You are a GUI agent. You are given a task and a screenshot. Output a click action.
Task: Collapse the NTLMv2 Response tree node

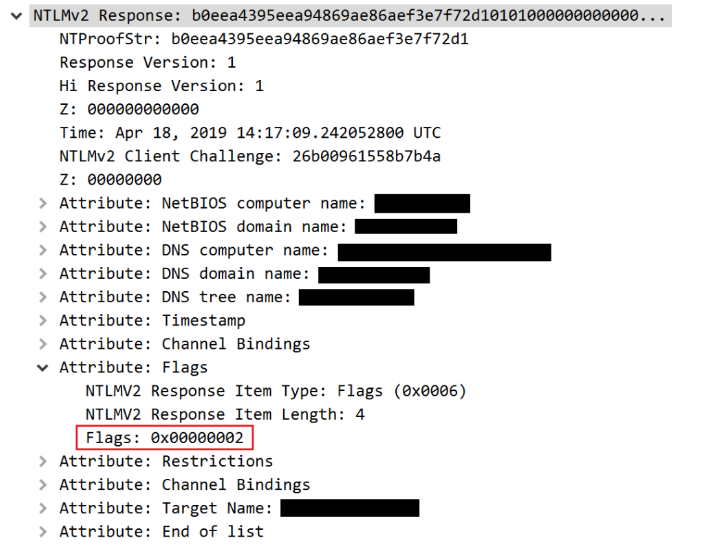point(17,17)
